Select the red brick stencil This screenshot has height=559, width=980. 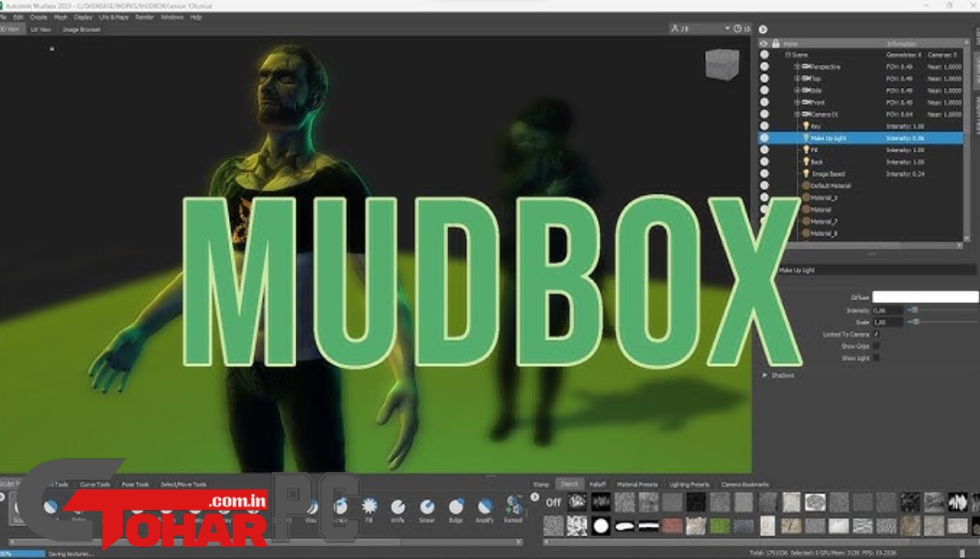tap(672, 527)
